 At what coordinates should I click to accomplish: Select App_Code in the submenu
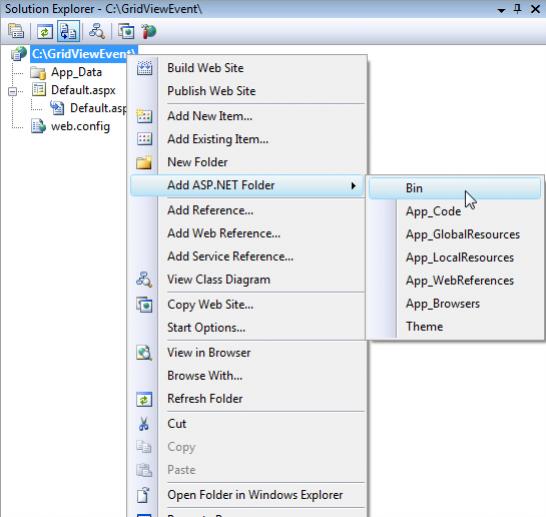[x=433, y=212]
